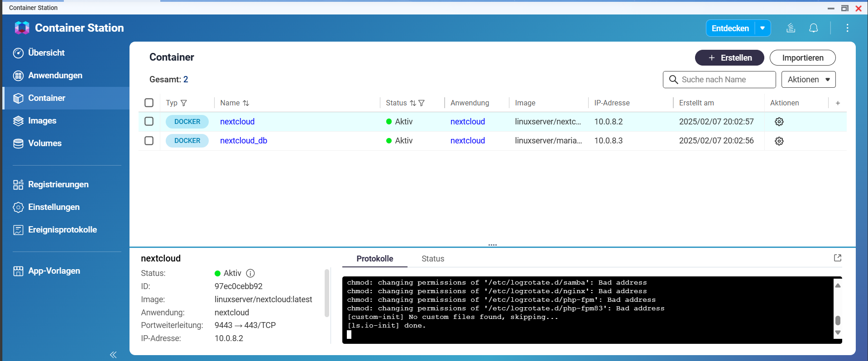Select Container in the sidebar
This screenshot has width=868, height=361.
click(66, 98)
